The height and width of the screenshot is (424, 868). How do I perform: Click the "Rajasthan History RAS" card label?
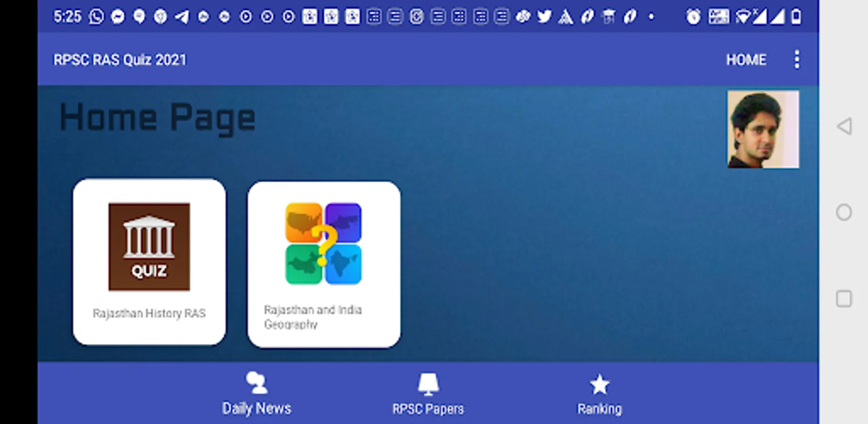pyautogui.click(x=149, y=313)
